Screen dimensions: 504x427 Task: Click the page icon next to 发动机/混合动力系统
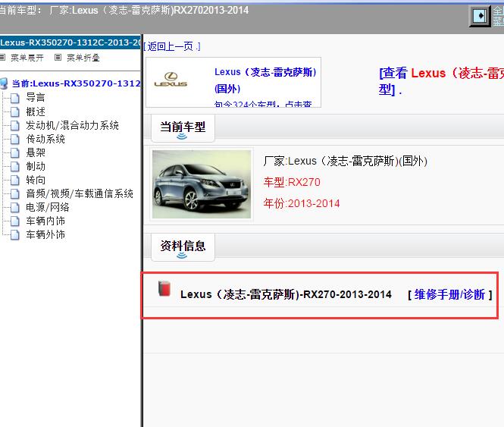pyautogui.click(x=15, y=125)
